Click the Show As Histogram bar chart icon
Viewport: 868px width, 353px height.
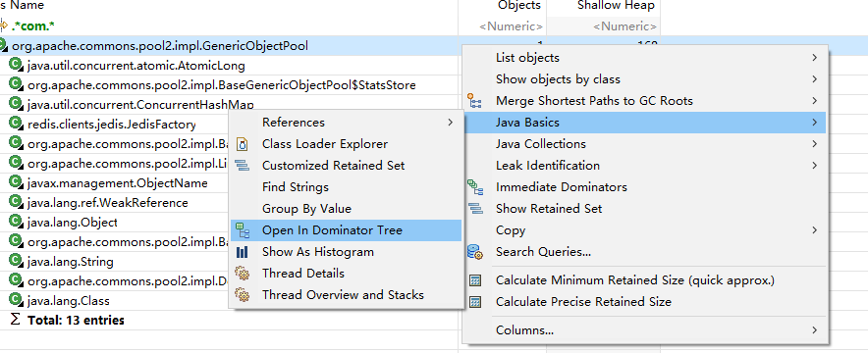(x=242, y=252)
